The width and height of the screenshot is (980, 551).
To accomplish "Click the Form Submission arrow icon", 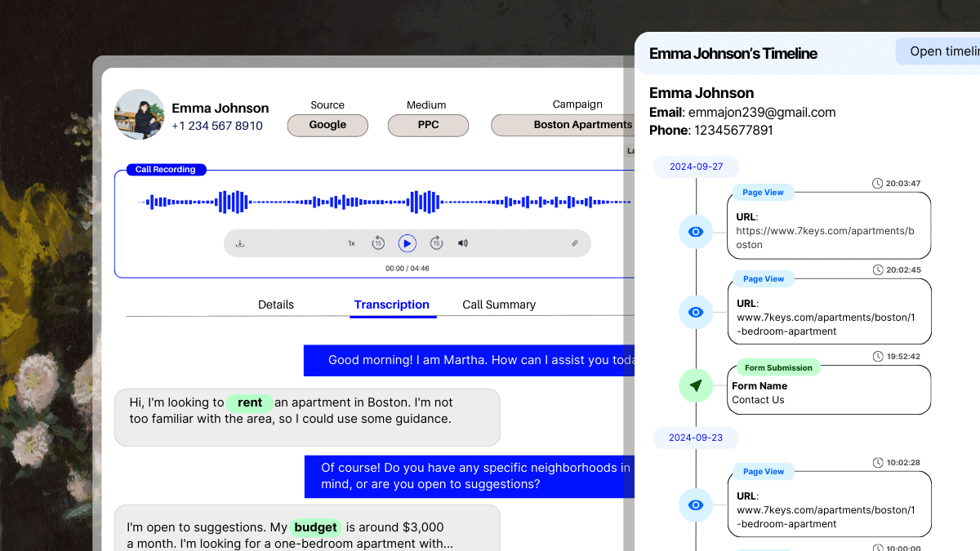I will coord(696,385).
